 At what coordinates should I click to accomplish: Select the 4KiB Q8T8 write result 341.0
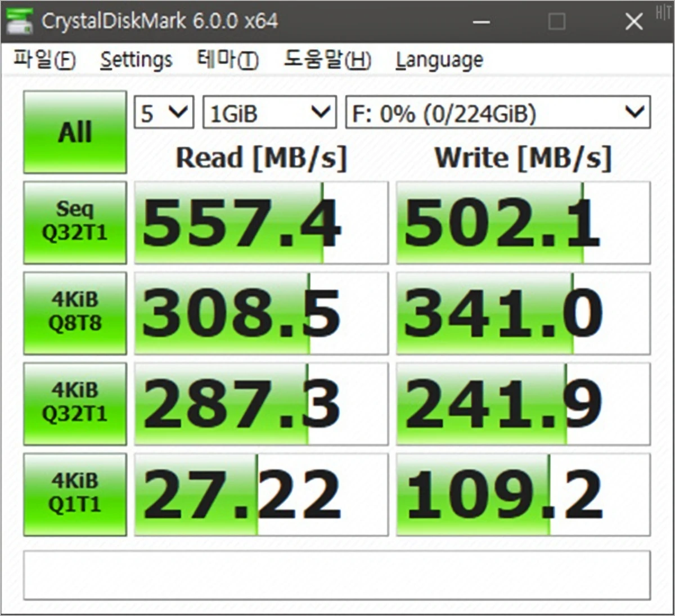[523, 313]
